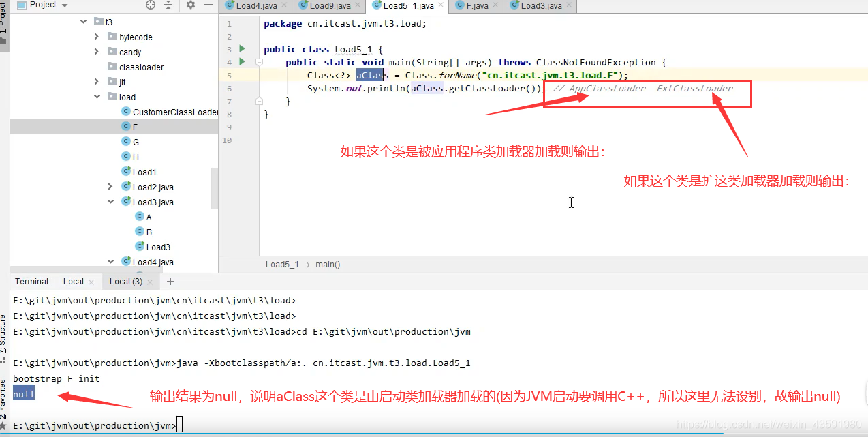Viewport: 868px width, 437px height.
Task: Click the bytecode folder icon
Action: 112,37
